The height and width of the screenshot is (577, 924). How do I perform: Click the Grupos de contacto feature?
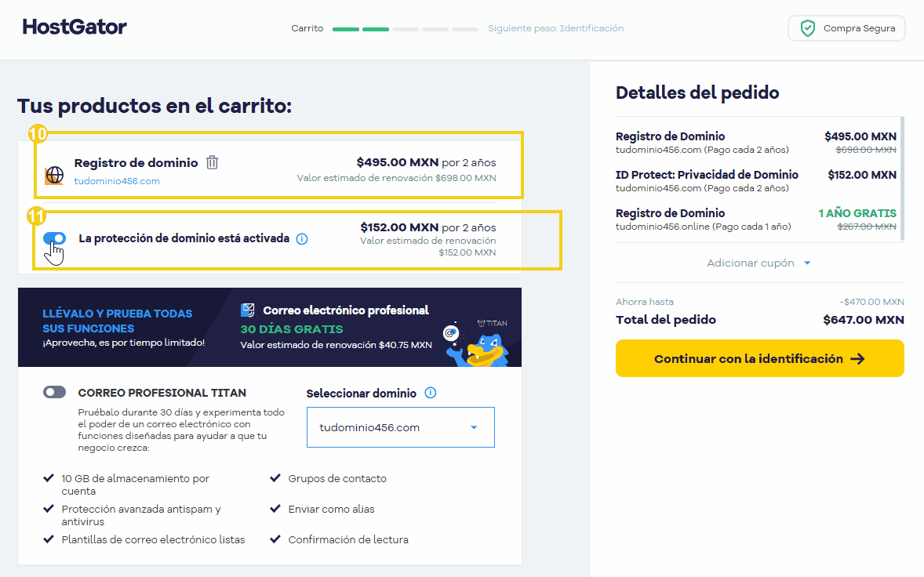337,479
